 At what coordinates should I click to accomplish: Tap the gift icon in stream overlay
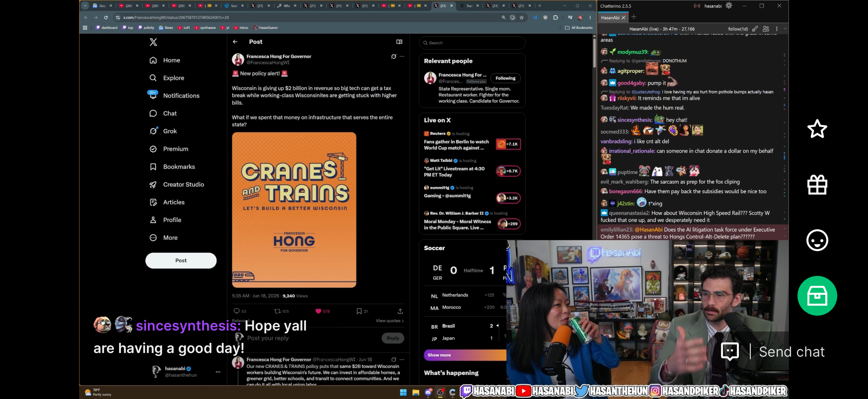[817, 185]
